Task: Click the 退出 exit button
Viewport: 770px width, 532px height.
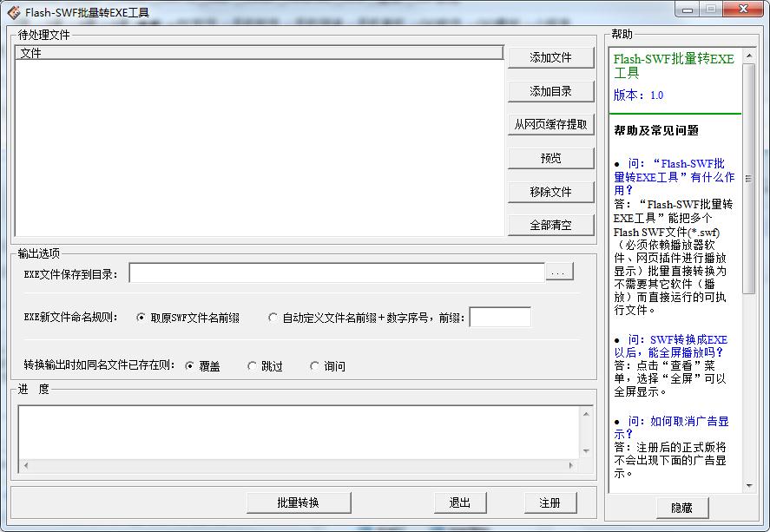Action: (460, 502)
